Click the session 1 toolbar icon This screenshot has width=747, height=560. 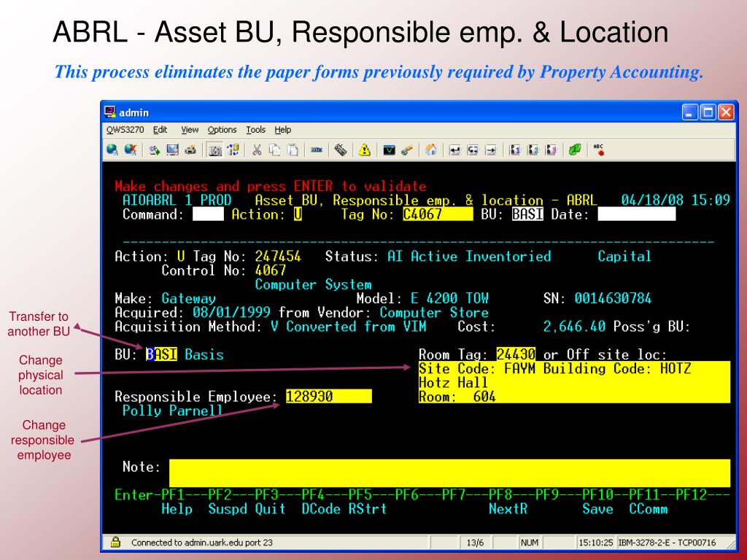[x=515, y=150]
